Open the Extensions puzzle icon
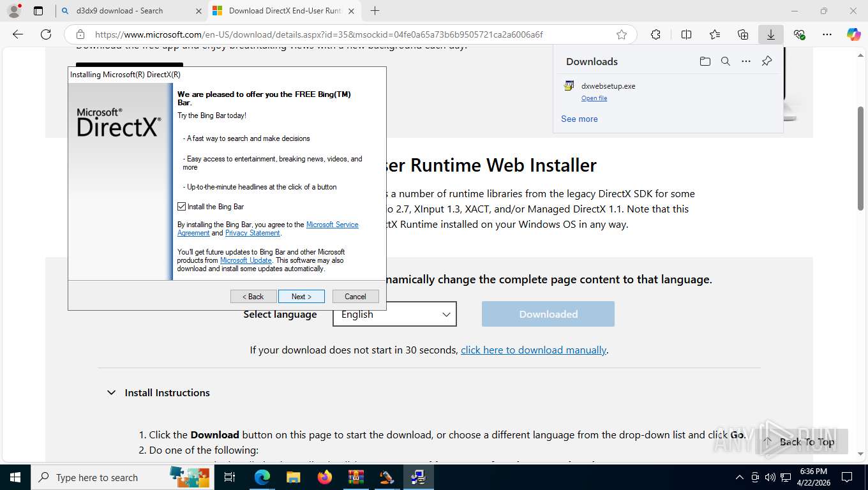The height and width of the screenshot is (490, 868). coord(655,34)
